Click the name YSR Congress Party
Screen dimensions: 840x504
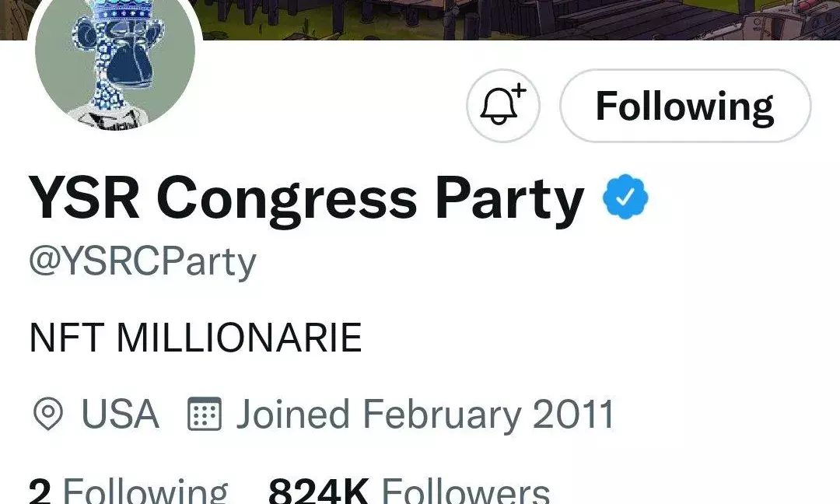(x=303, y=198)
